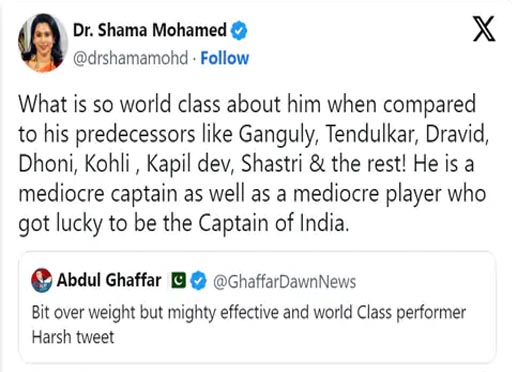Screen dimensions: 512x372
Task: Open the @GhaffarDawnNews handle
Action: point(285,282)
